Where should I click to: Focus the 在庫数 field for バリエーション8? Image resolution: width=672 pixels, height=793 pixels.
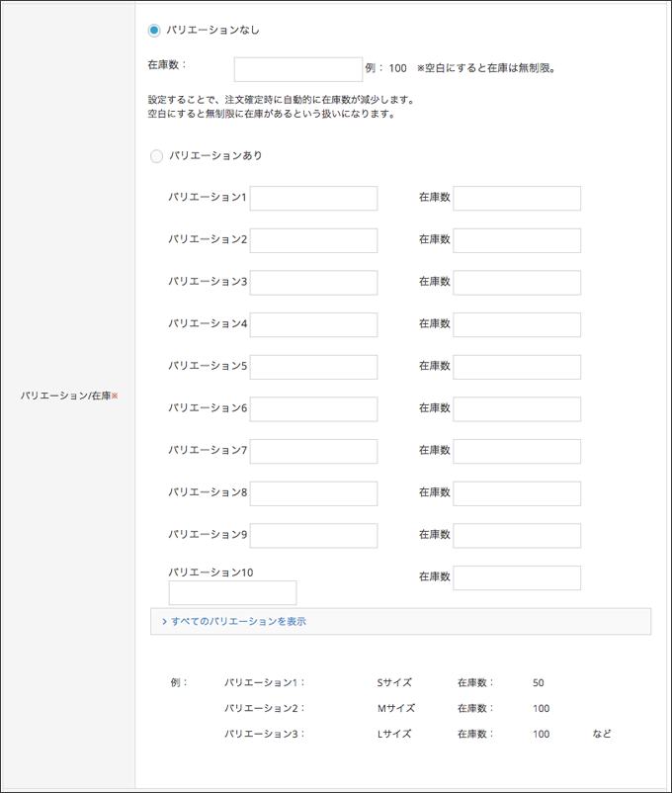(x=517, y=493)
